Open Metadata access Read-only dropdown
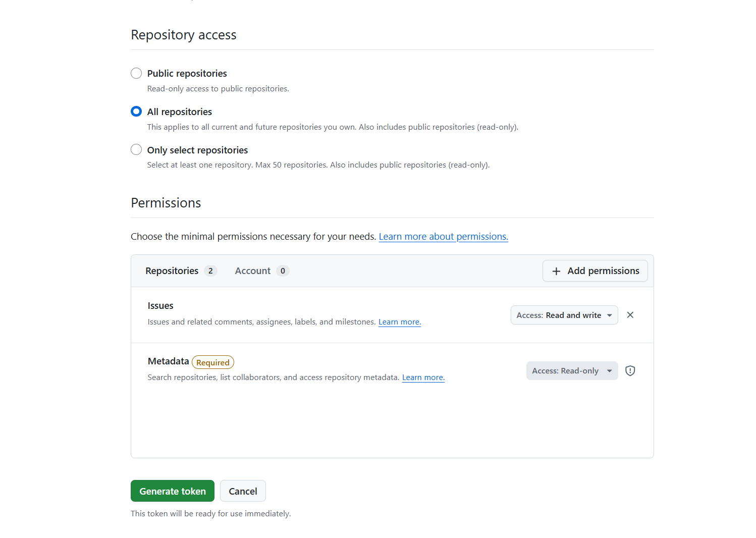Image resolution: width=756 pixels, height=538 pixels. tap(572, 371)
